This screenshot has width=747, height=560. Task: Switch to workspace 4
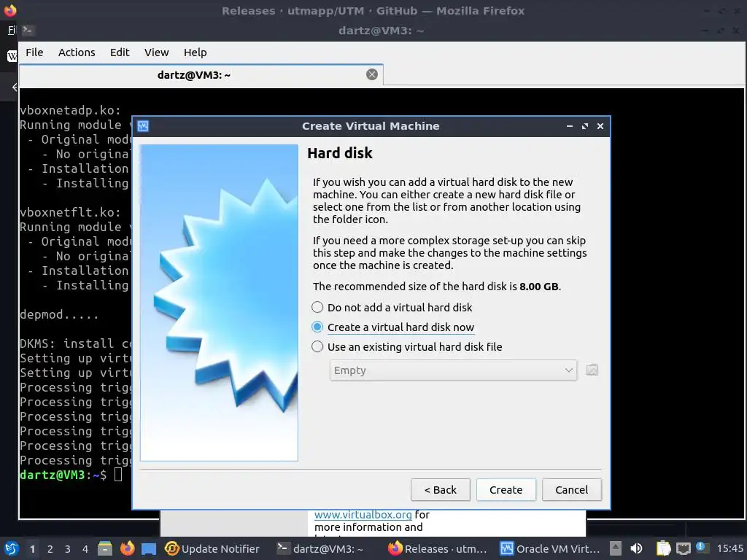coord(85,548)
